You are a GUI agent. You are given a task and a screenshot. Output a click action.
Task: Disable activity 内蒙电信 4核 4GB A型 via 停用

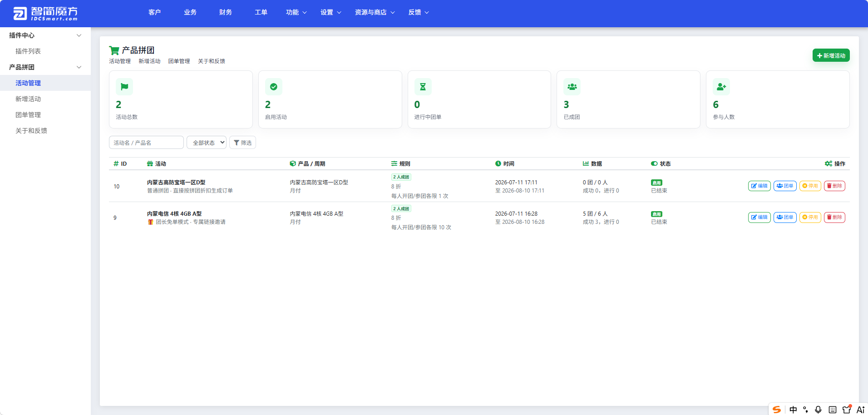point(810,217)
